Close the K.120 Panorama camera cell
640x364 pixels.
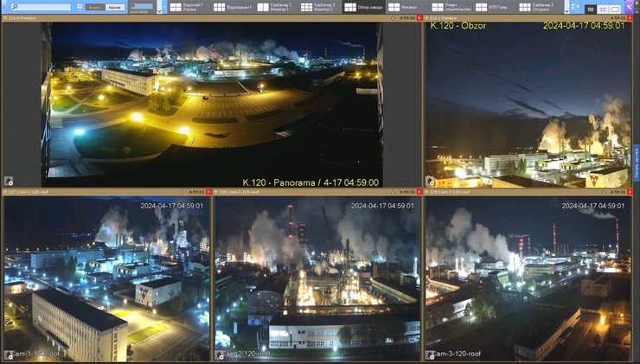[419, 18]
